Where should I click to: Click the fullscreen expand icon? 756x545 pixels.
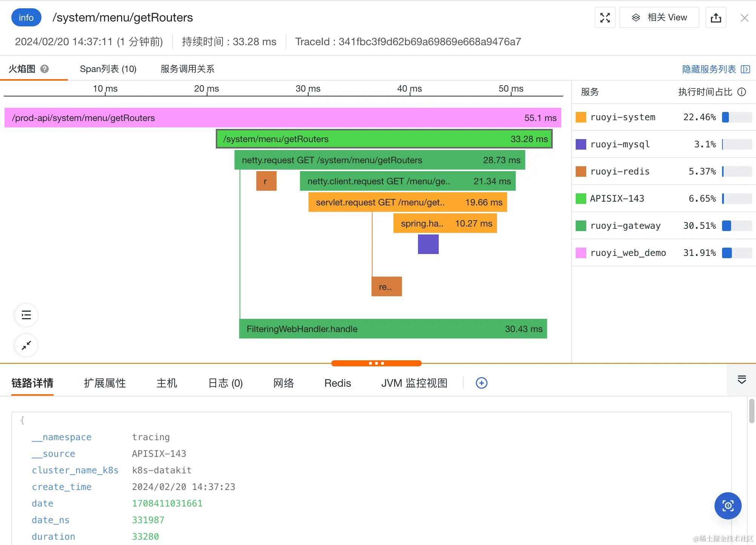pos(605,18)
